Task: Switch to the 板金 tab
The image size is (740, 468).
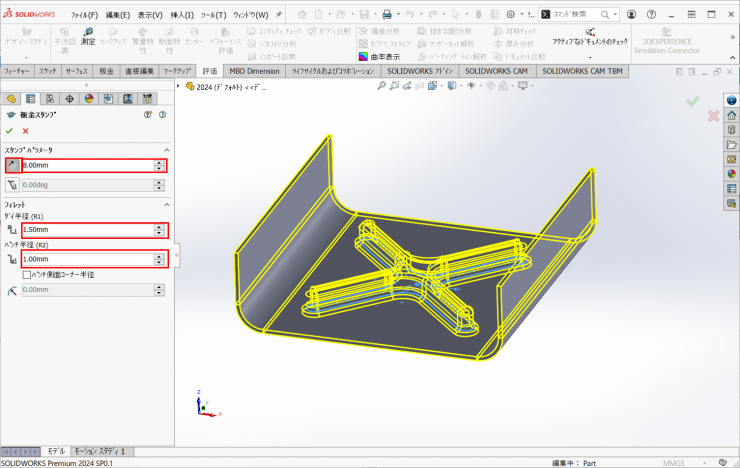Action: tap(107, 72)
